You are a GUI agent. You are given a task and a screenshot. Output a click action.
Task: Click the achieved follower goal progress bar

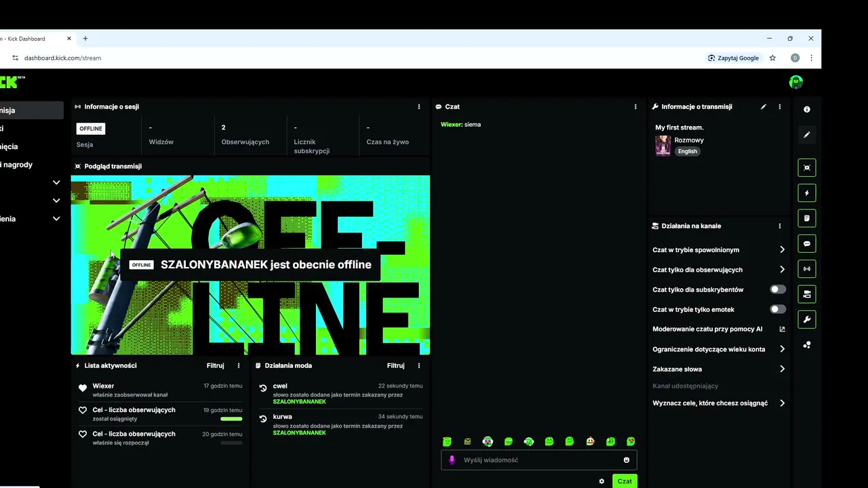pyautogui.click(x=231, y=419)
